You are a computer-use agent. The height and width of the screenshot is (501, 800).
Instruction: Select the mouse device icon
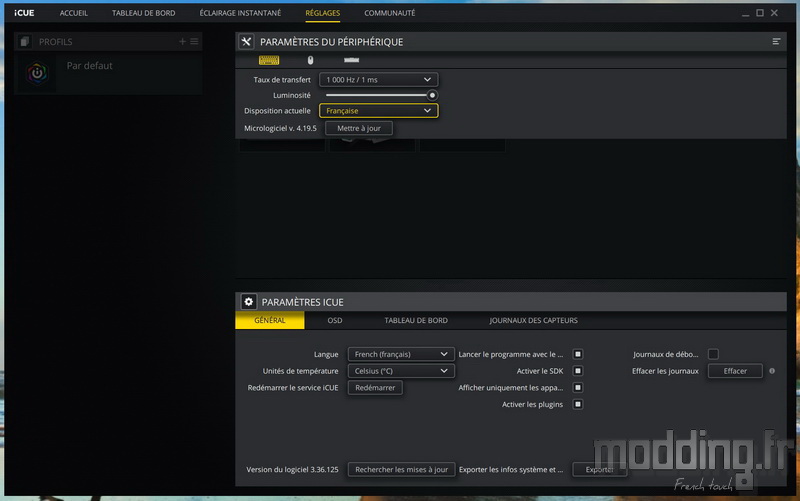pyautogui.click(x=310, y=60)
